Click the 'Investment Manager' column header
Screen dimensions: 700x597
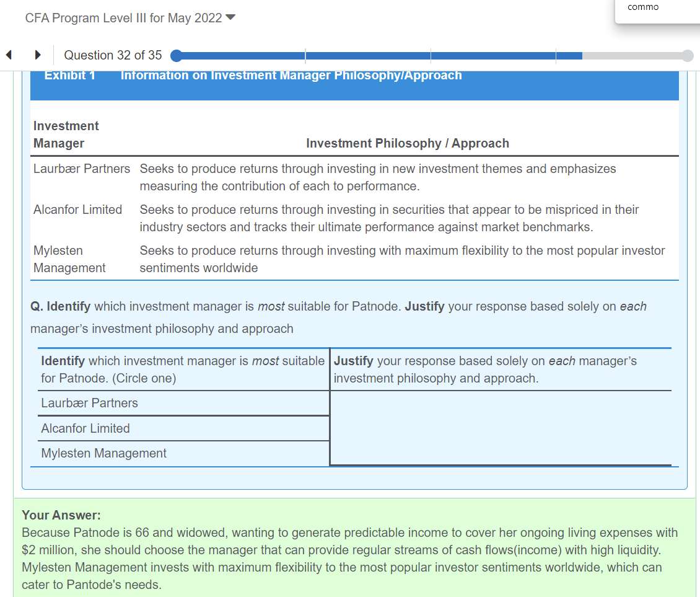click(x=66, y=135)
